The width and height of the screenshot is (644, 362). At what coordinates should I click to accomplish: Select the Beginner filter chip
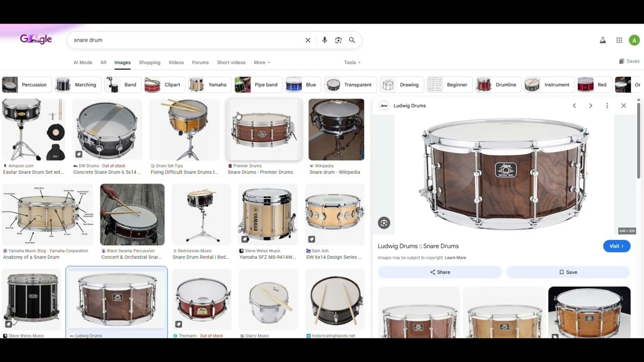coord(449,84)
